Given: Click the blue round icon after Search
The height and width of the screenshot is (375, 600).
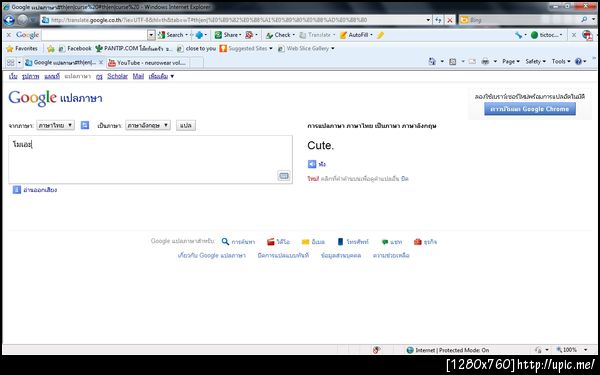Looking at the screenshot, I should (x=199, y=35).
